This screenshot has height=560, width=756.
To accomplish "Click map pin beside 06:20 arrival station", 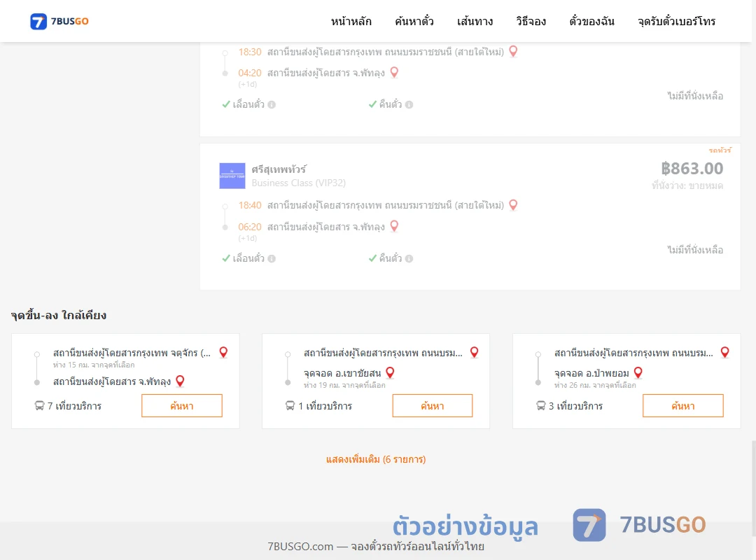I will [x=394, y=225].
